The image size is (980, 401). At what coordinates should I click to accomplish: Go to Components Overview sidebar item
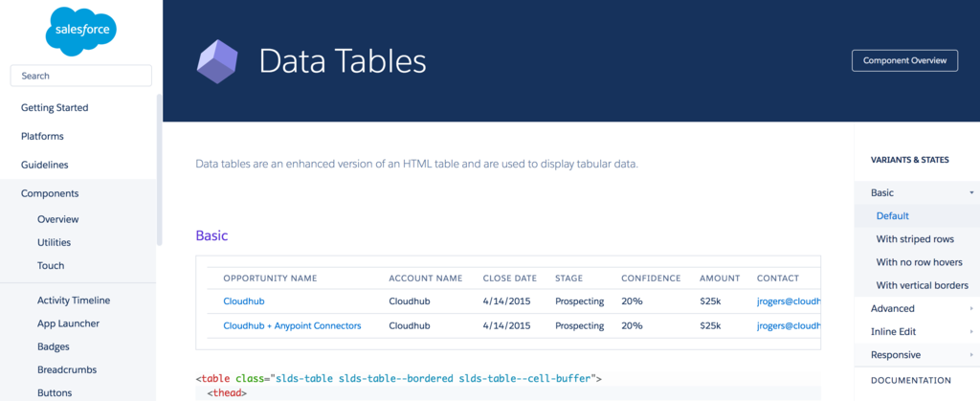(x=58, y=219)
